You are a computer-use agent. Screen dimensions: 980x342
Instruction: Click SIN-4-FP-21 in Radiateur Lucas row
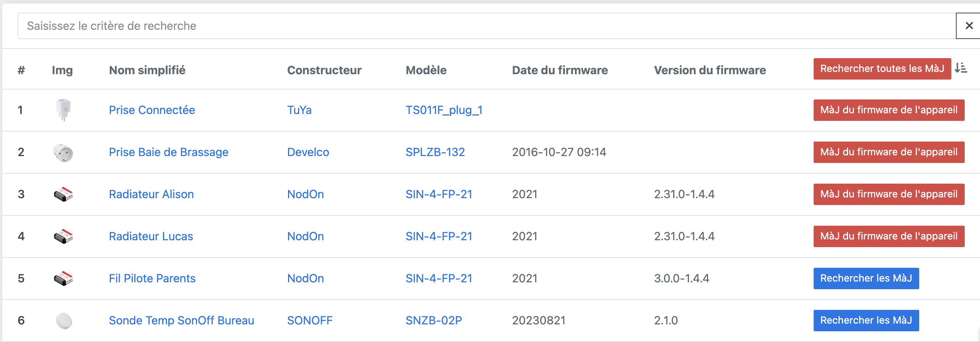click(x=439, y=236)
